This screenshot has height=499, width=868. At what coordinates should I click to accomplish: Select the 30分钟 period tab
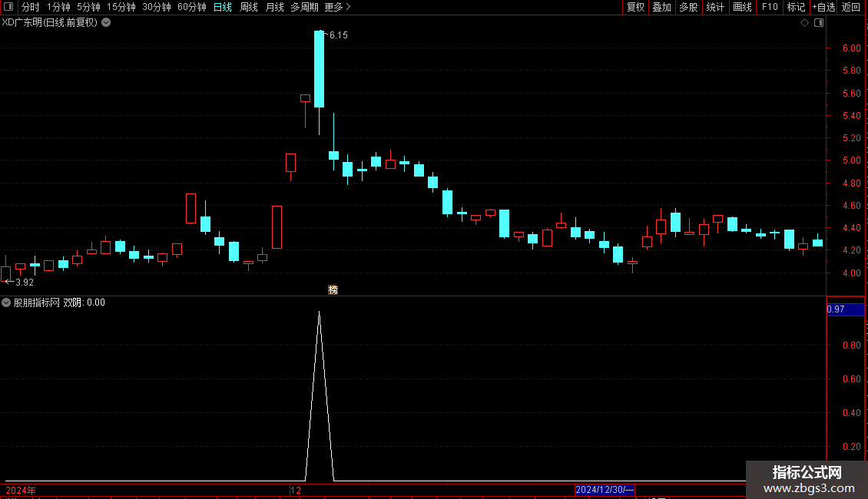point(156,7)
